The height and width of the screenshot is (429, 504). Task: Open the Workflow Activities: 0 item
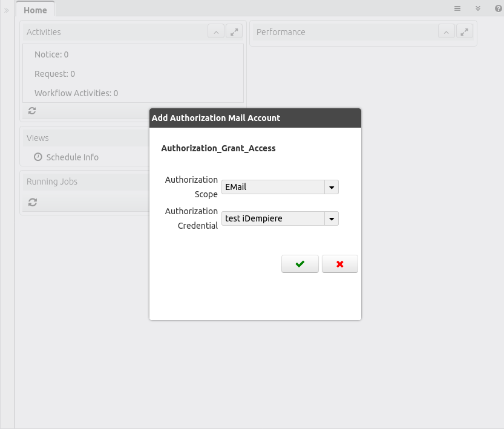coord(76,93)
